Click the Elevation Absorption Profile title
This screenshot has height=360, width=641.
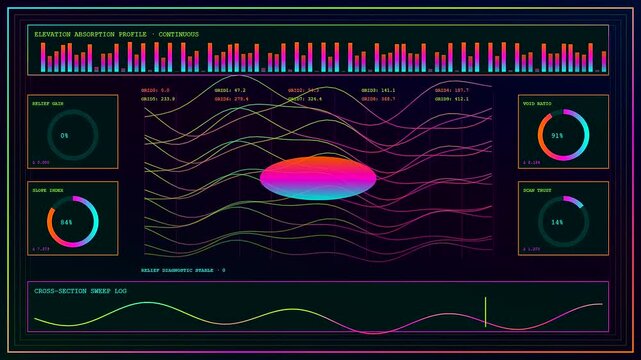[117, 34]
